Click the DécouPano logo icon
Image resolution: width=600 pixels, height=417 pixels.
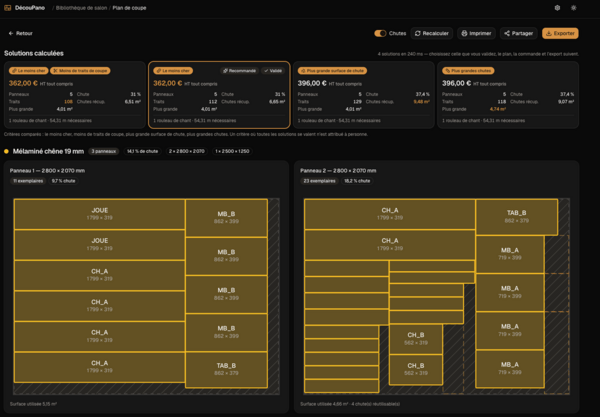[7, 8]
